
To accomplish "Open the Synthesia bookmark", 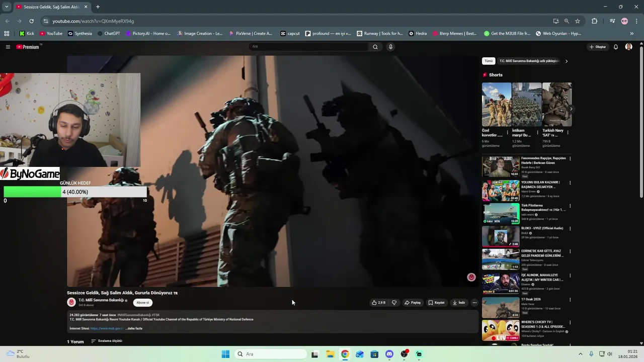I will pyautogui.click(x=79, y=34).
